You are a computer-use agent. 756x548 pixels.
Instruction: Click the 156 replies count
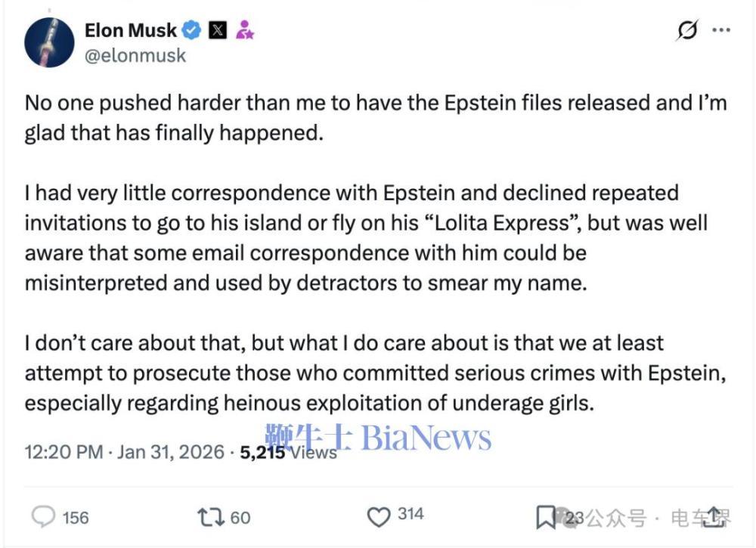(x=75, y=518)
